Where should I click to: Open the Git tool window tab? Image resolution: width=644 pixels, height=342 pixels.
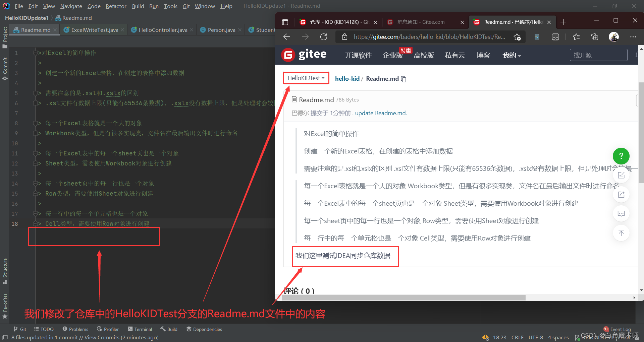20,329
